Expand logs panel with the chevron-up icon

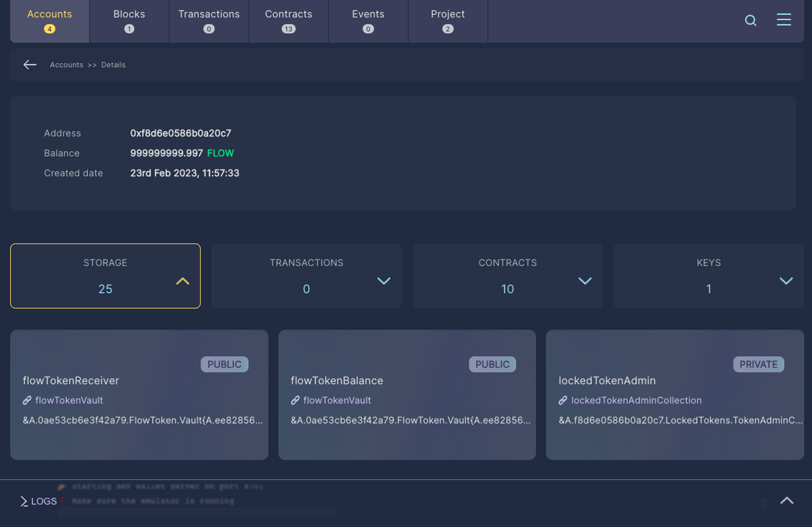788,500
